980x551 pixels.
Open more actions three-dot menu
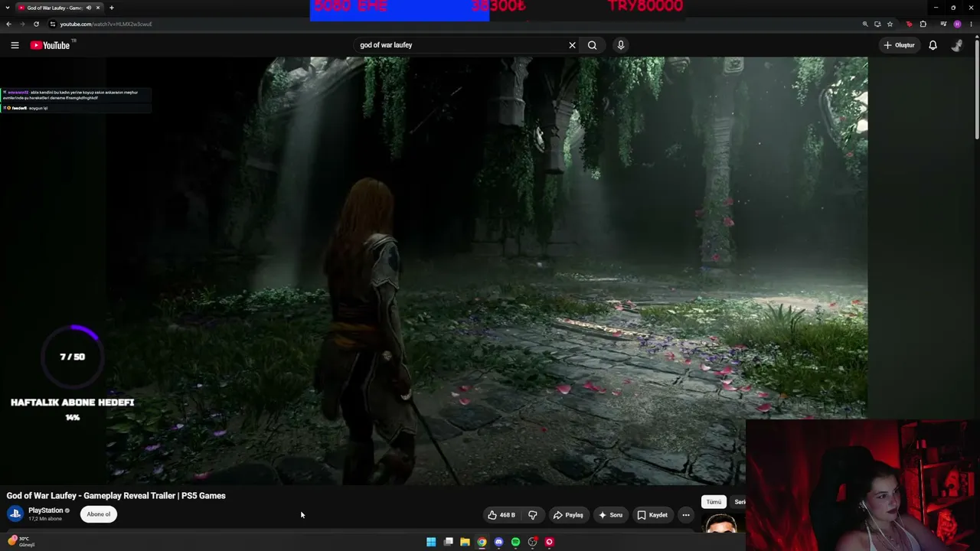(686, 515)
